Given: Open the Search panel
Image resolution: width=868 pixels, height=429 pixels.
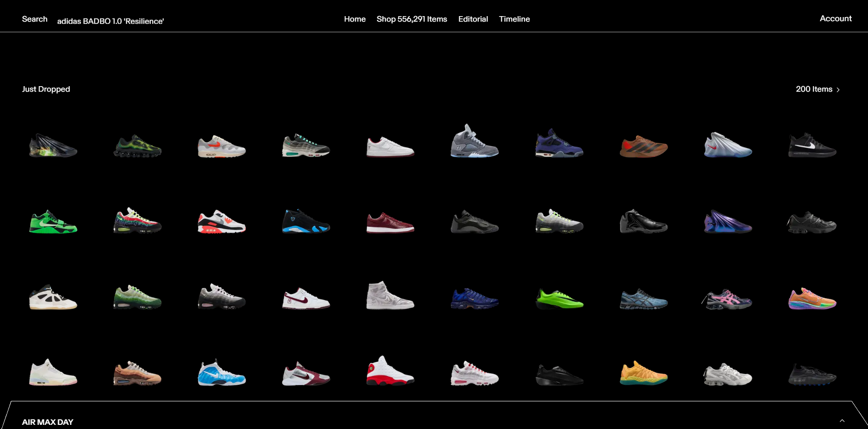Looking at the screenshot, I should coord(35,19).
